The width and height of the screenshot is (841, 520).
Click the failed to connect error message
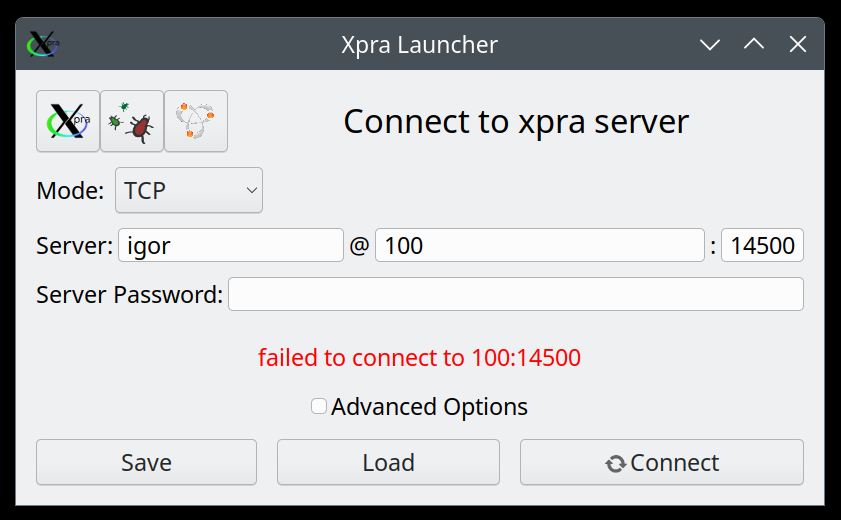coord(419,358)
